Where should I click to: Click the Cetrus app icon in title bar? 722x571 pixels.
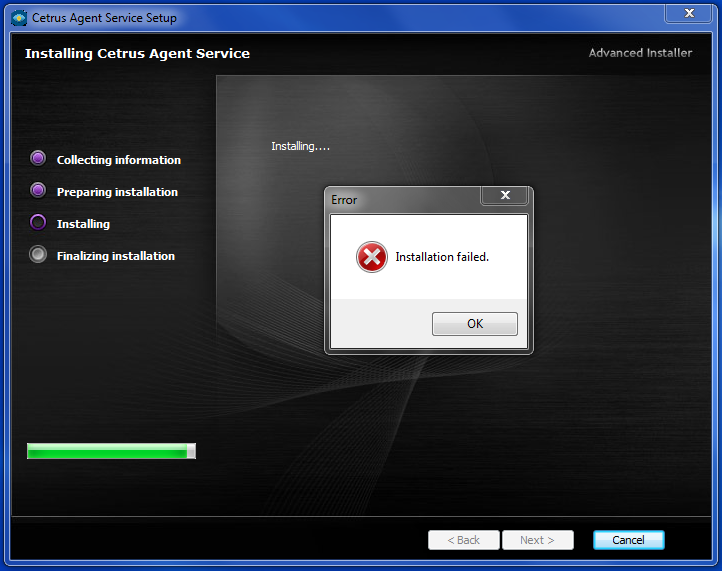tap(19, 17)
